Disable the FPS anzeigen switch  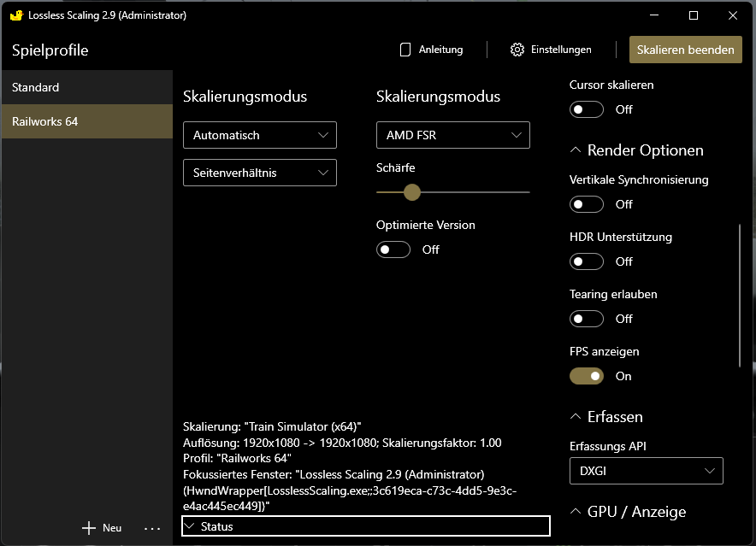point(587,376)
